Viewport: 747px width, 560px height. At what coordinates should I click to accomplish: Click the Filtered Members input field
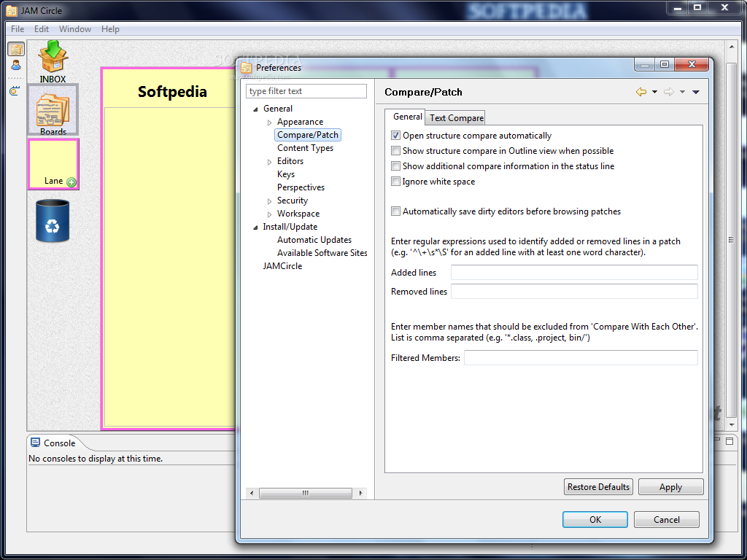pos(581,357)
